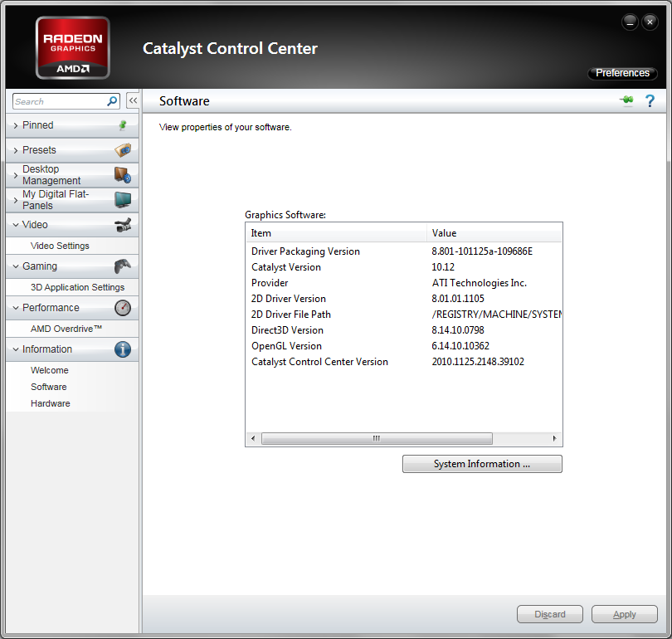This screenshot has width=672, height=639.
Task: Click the Value column header
Action: 494,233
